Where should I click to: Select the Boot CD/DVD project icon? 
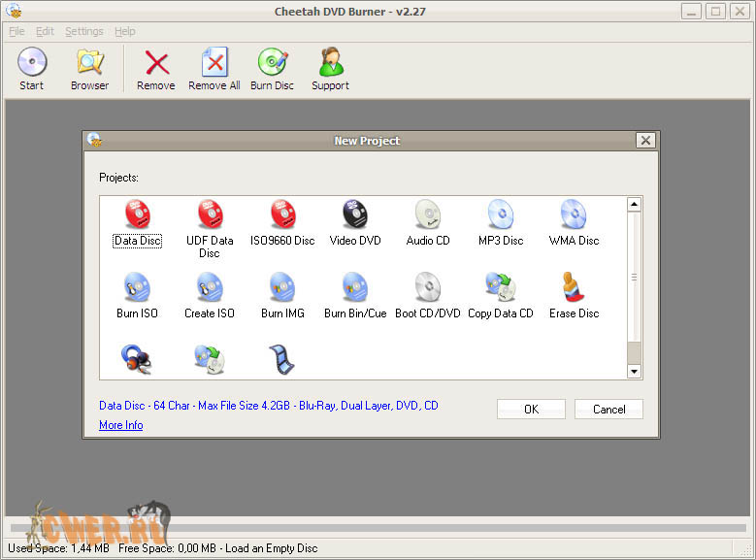tap(428, 288)
